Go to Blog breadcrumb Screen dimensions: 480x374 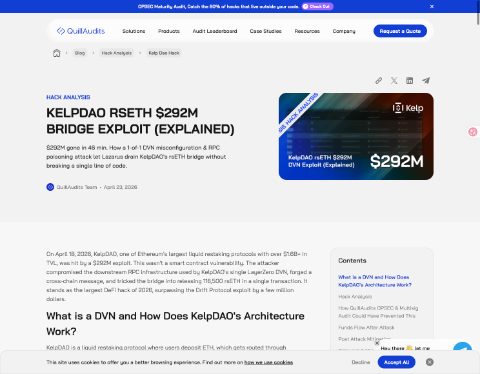[80, 53]
